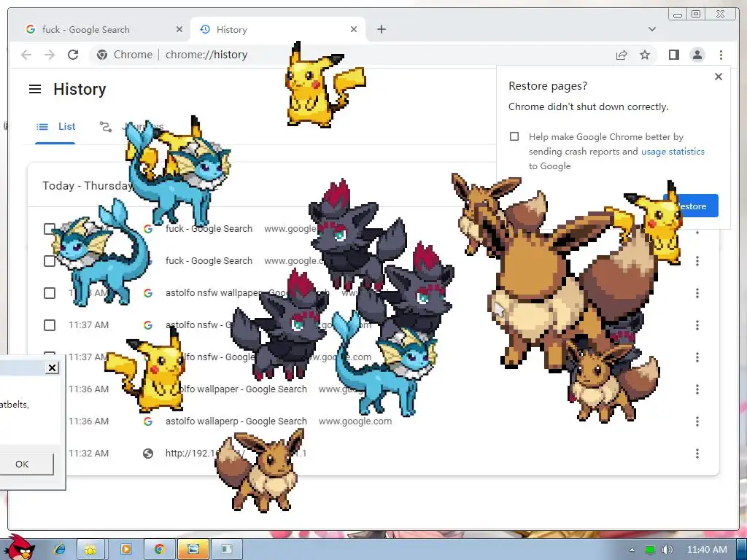Close the History tab
Screen dimensions: 747x560
point(354,29)
